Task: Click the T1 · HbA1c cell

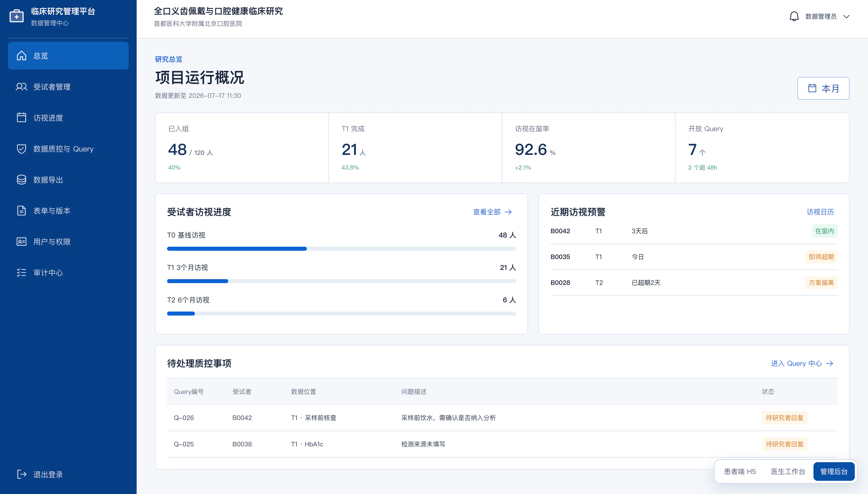Action: [307, 444]
